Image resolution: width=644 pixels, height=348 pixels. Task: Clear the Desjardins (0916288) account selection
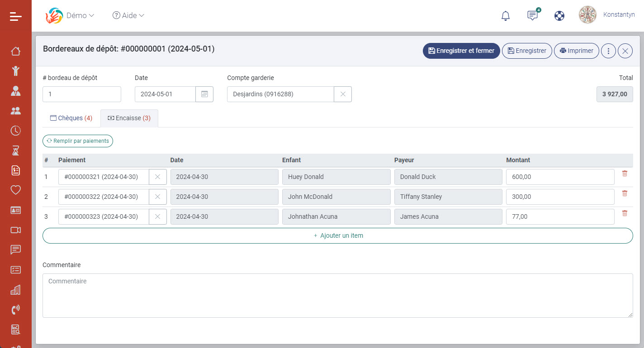click(343, 94)
